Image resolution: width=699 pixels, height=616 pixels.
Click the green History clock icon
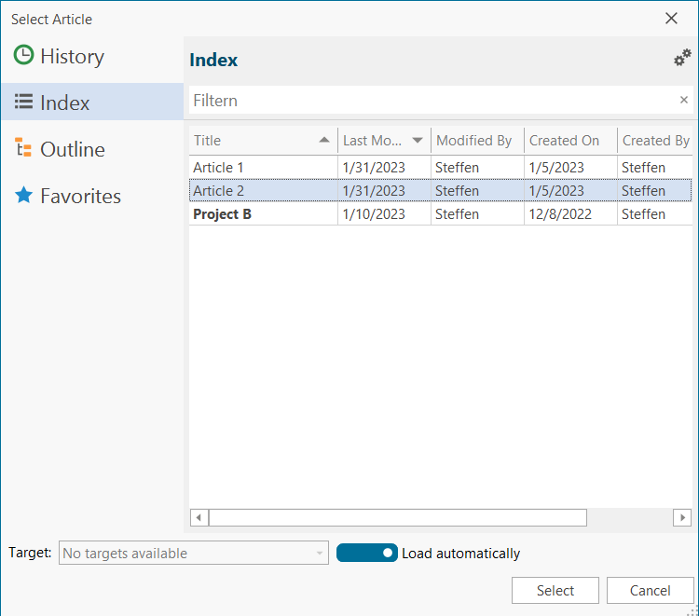pos(24,56)
